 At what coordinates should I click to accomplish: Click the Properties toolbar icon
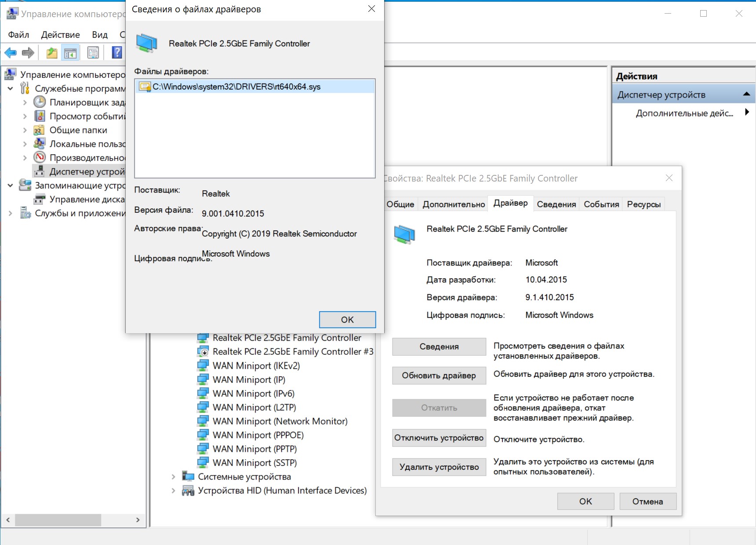pyautogui.click(x=93, y=53)
